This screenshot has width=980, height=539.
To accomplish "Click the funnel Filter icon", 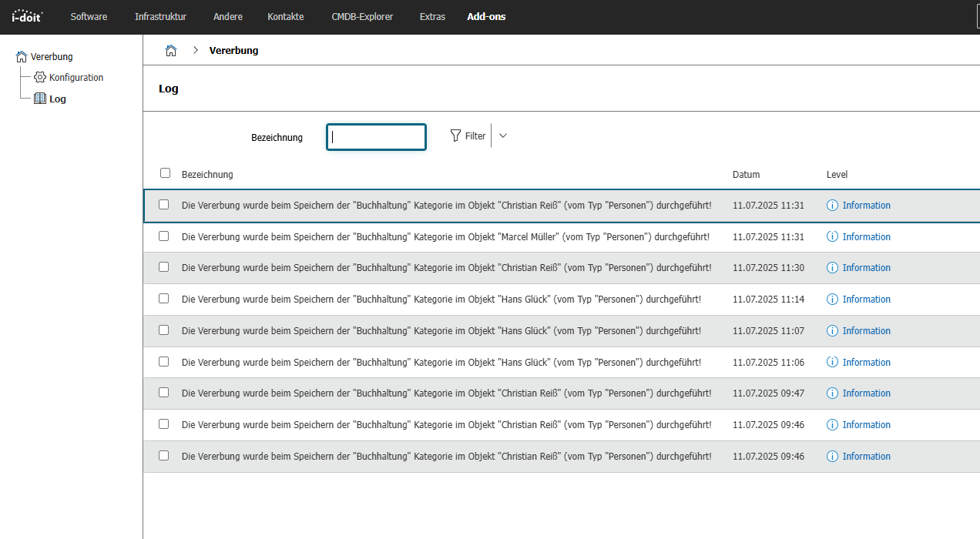I will coord(455,136).
